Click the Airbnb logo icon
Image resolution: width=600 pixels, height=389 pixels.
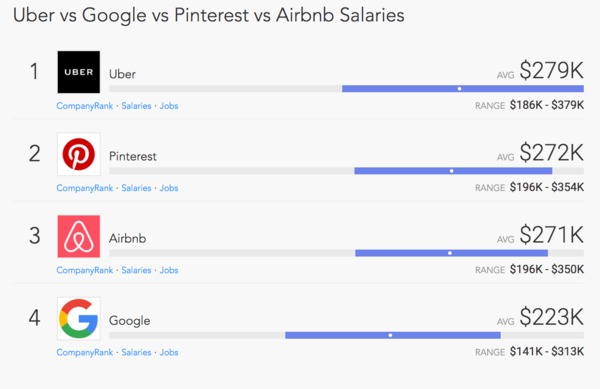click(79, 236)
